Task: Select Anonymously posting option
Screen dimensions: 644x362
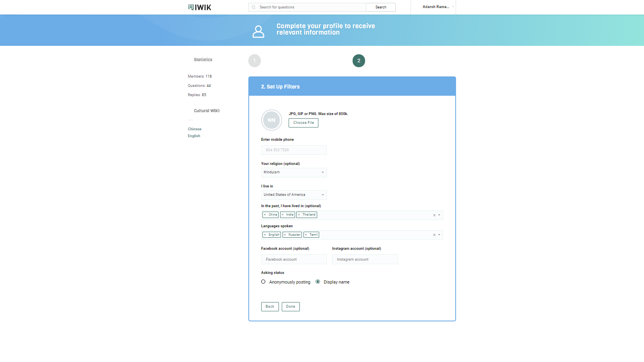Action: (x=263, y=282)
